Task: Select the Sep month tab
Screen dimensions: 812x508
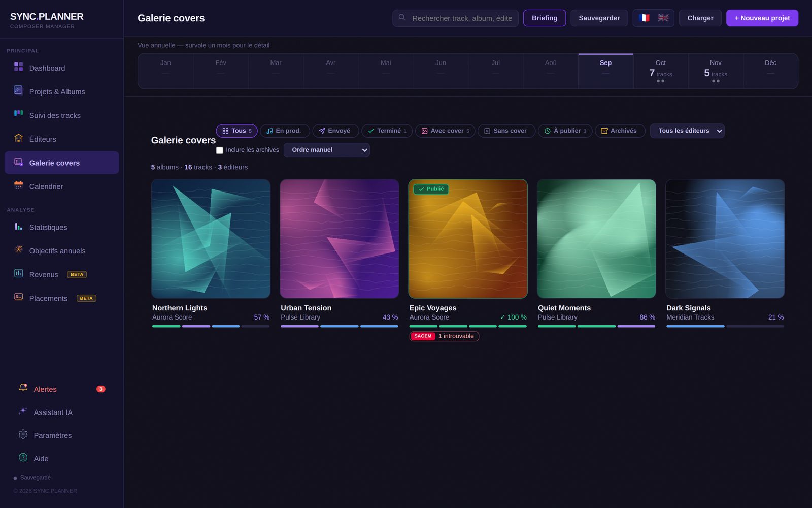Action: coord(605,71)
